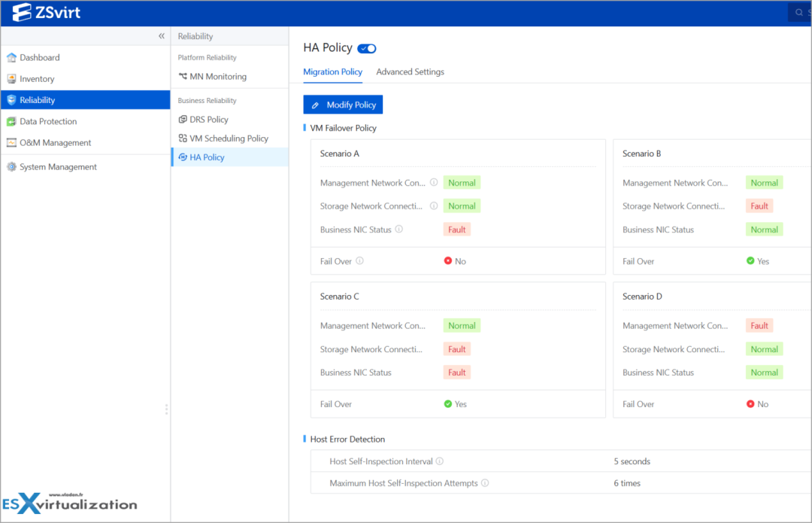Switch to the Migration Policy tab
This screenshot has height=523, width=812.
332,71
